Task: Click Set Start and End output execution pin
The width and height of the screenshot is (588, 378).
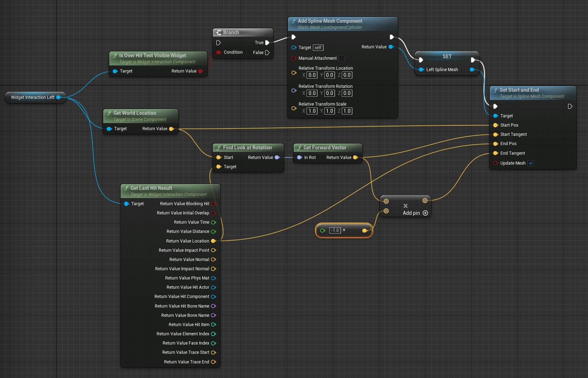Action: click(x=570, y=106)
